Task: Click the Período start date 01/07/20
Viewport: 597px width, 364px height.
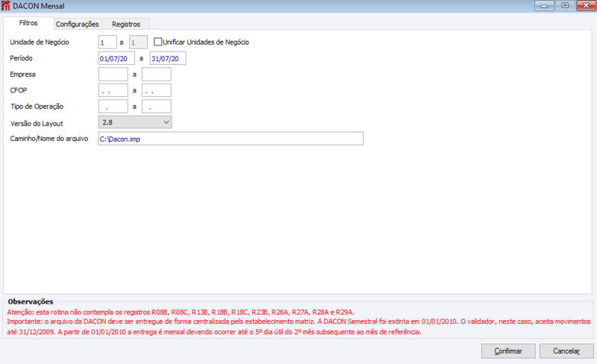Action: (116, 58)
